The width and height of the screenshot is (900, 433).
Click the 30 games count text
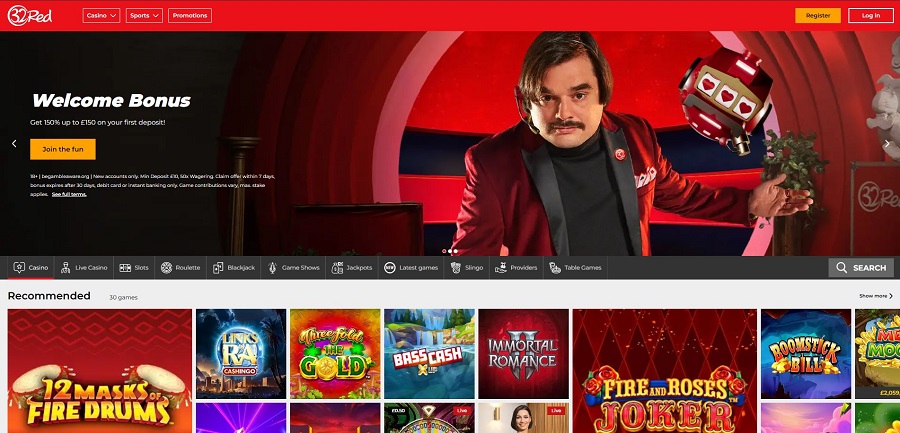point(123,297)
